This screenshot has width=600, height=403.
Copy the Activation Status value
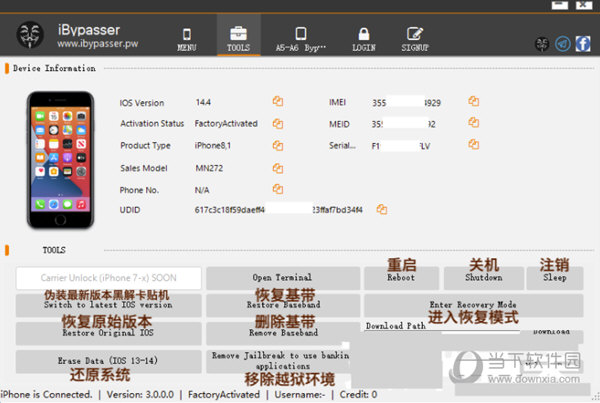pos(277,124)
